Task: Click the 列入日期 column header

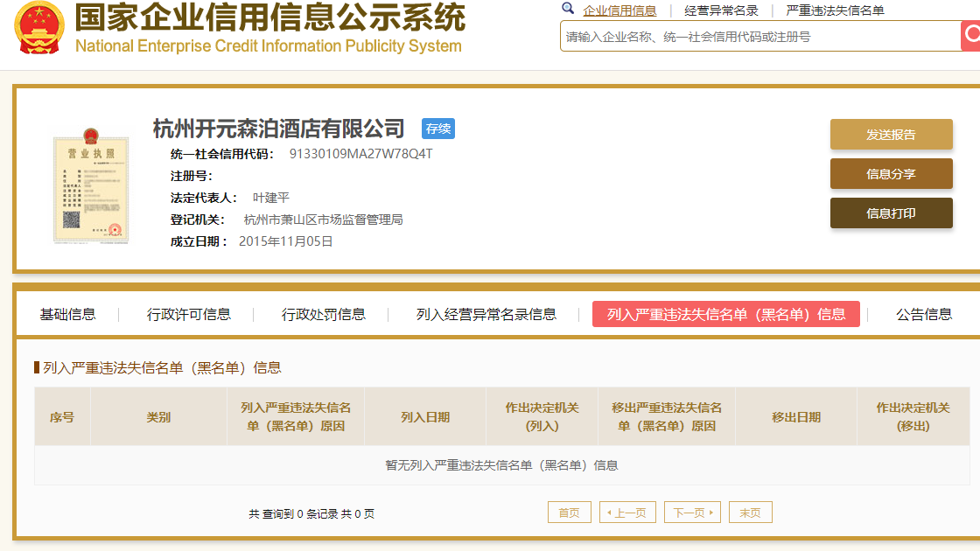Action: [425, 416]
